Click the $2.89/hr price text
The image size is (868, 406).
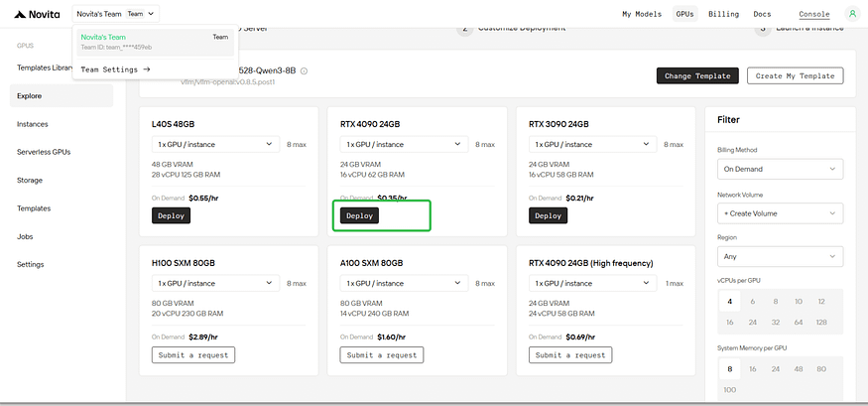click(x=203, y=337)
